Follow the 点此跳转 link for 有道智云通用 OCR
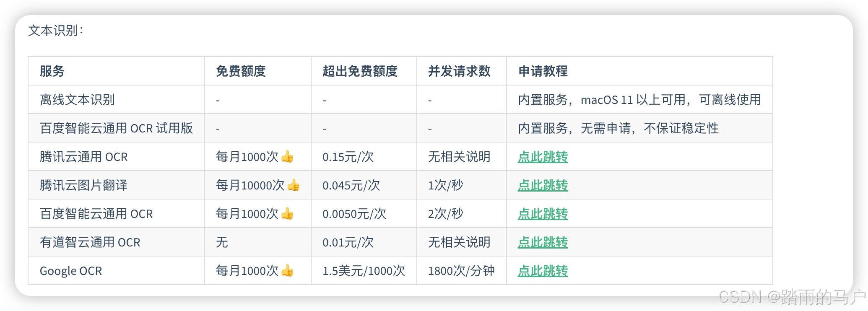 point(543,242)
